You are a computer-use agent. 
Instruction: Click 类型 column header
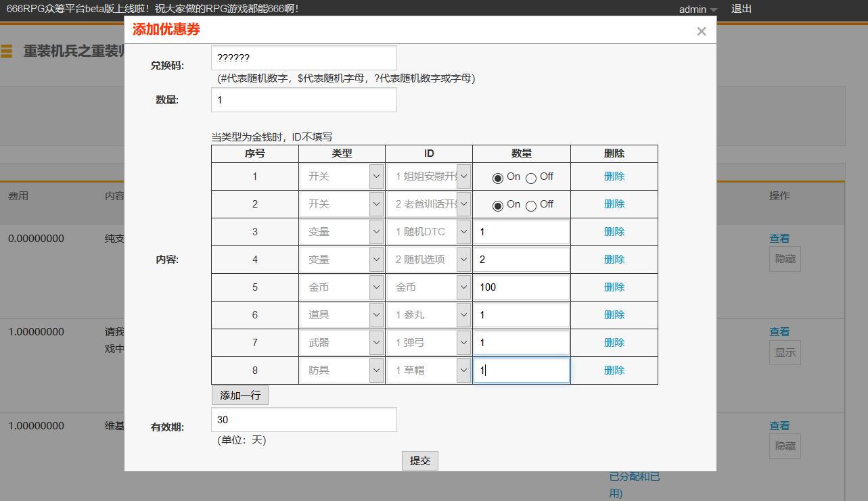pos(342,153)
